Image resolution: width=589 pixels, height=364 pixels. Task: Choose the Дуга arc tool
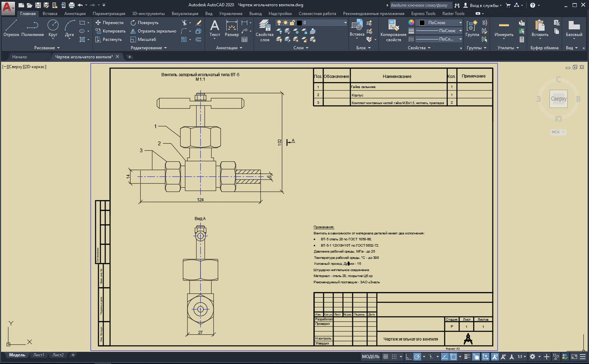[x=70, y=28]
